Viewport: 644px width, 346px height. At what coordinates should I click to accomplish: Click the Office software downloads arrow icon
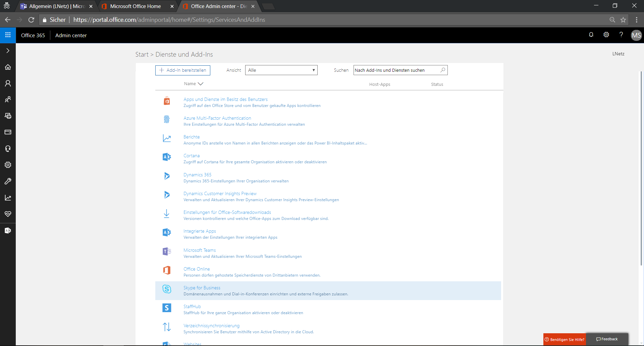[166, 214]
